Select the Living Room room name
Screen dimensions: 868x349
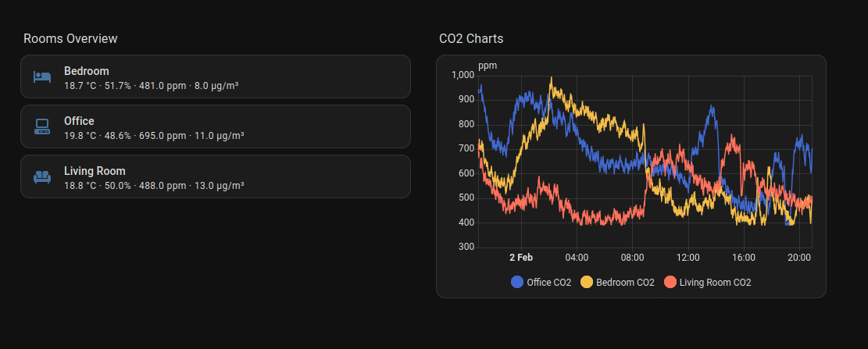[95, 171]
